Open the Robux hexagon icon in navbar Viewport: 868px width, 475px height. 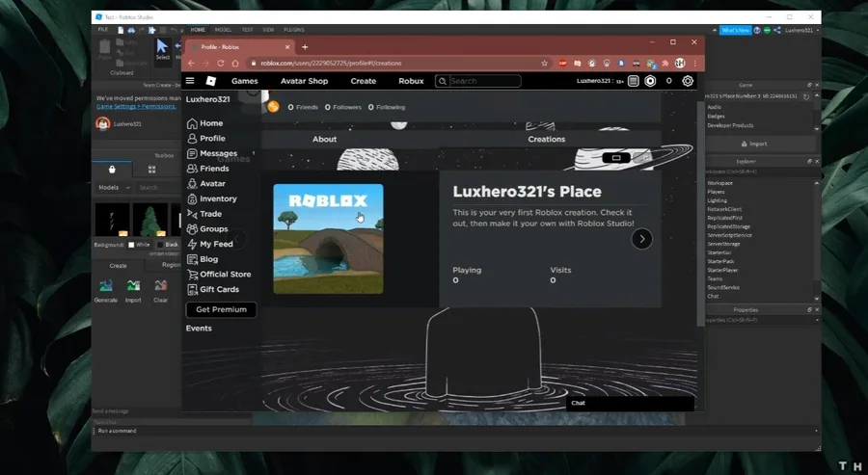click(650, 81)
